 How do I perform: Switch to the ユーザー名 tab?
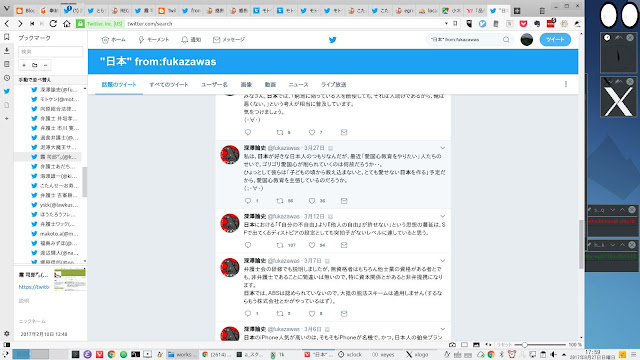pyautogui.click(x=214, y=84)
